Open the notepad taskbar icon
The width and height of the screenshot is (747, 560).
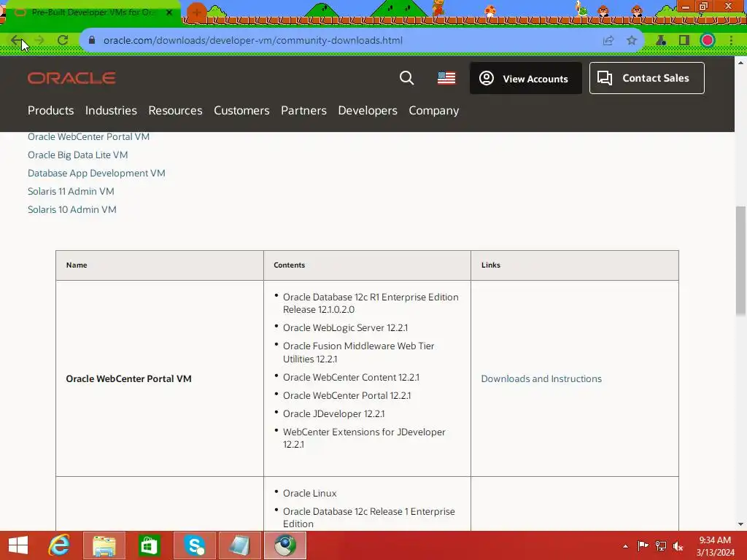(239, 545)
